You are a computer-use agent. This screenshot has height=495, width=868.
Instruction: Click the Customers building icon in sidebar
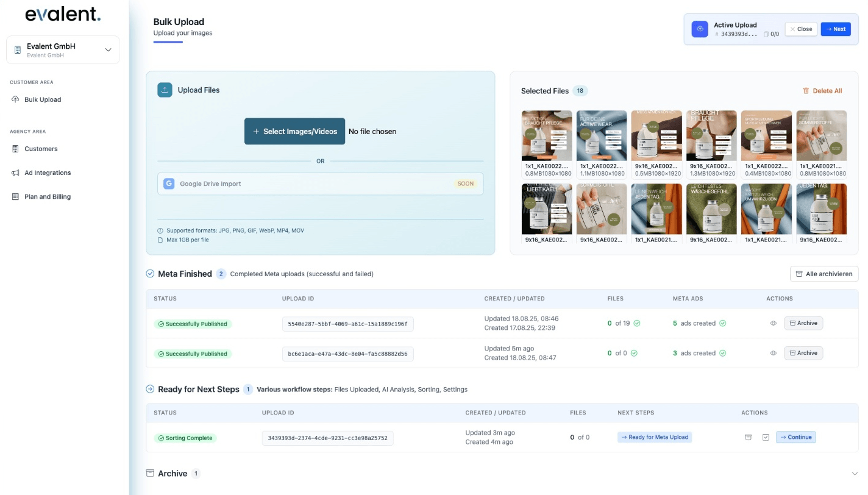16,149
